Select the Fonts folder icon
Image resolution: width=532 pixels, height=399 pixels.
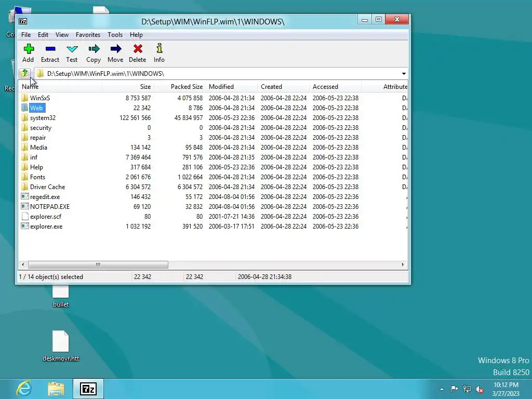(x=24, y=177)
